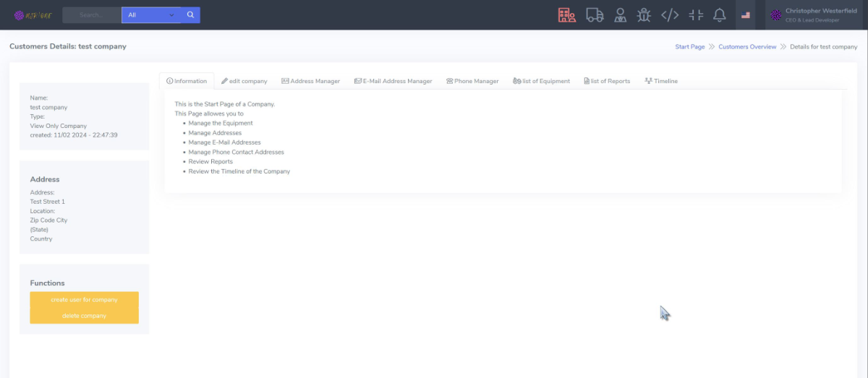Image resolution: width=868 pixels, height=378 pixels.
Task: Expand the 'All' search filter dropdown
Action: click(150, 14)
